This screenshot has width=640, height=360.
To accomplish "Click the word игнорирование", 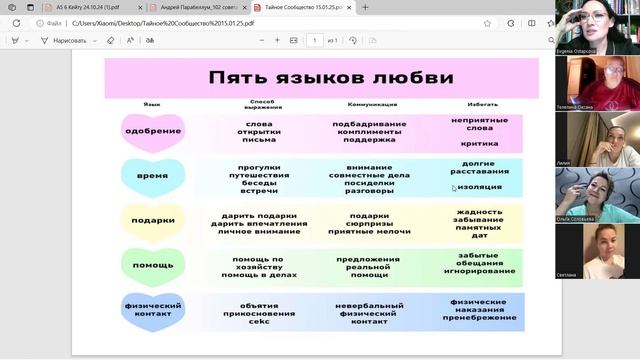I will (x=480, y=271).
